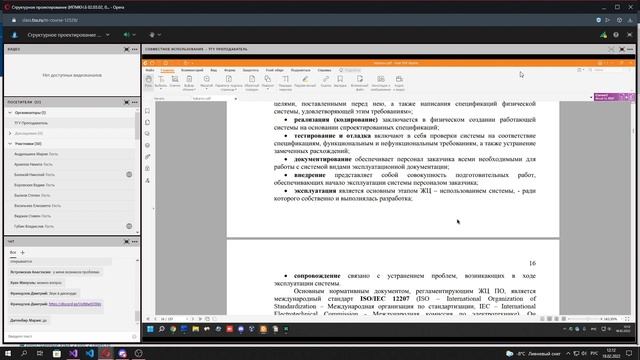
Task: Toggle full screen on the shared screen pod
Action: pyautogui.click(x=622, y=49)
